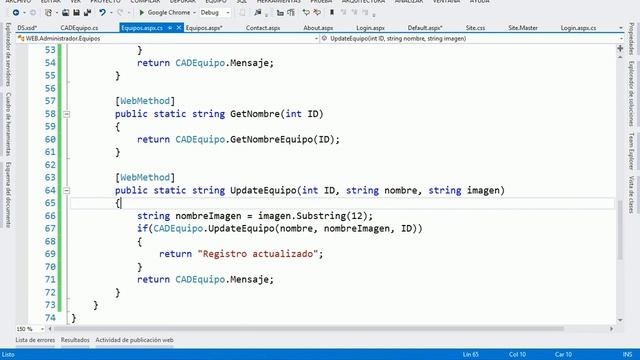The height and width of the screenshot is (360, 640).
Task: Open the undo history dropdown arrow
Action: click(111, 13)
